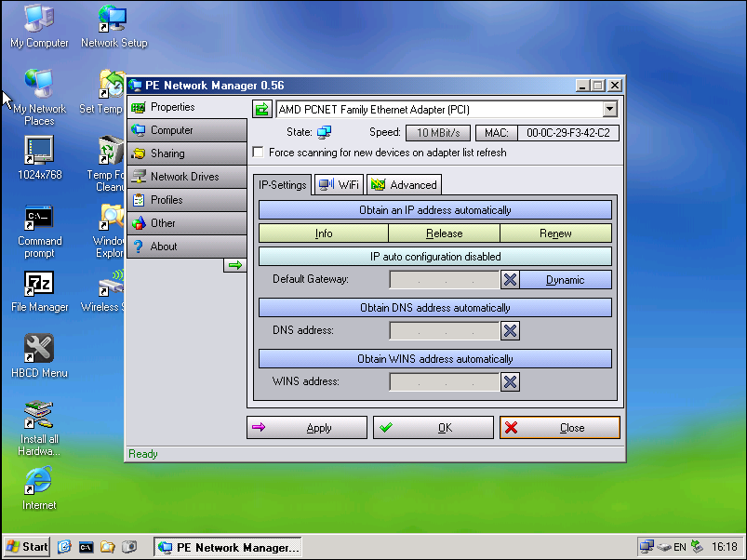
Task: Enable Force scanning for new devices checkbox
Action: pos(259,153)
